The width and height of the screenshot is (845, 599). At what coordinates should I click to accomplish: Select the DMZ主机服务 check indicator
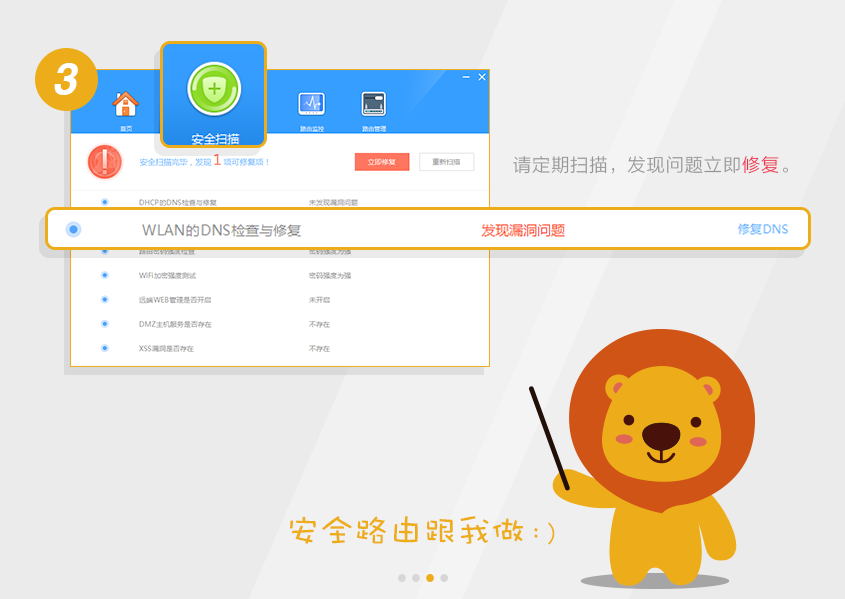click(105, 324)
